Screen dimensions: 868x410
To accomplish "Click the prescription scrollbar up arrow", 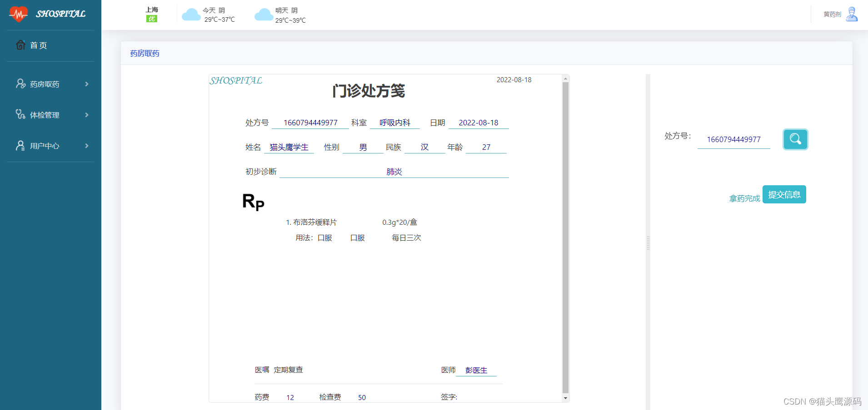I will (x=565, y=79).
